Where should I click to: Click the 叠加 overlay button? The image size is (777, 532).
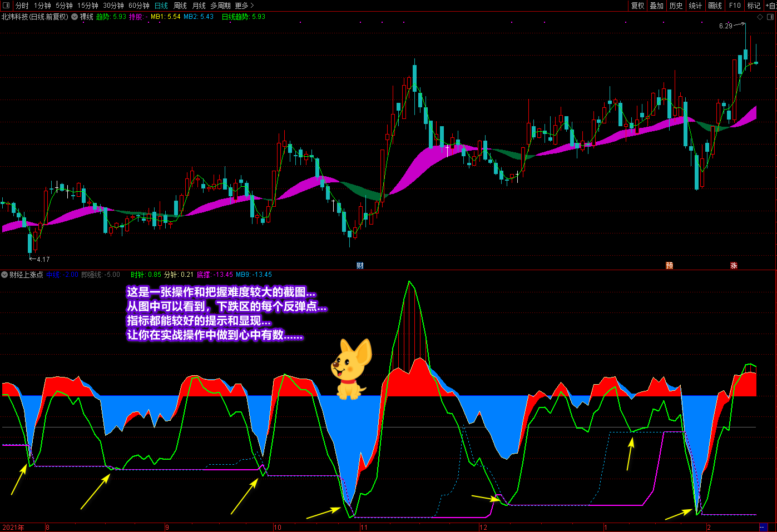click(657, 6)
